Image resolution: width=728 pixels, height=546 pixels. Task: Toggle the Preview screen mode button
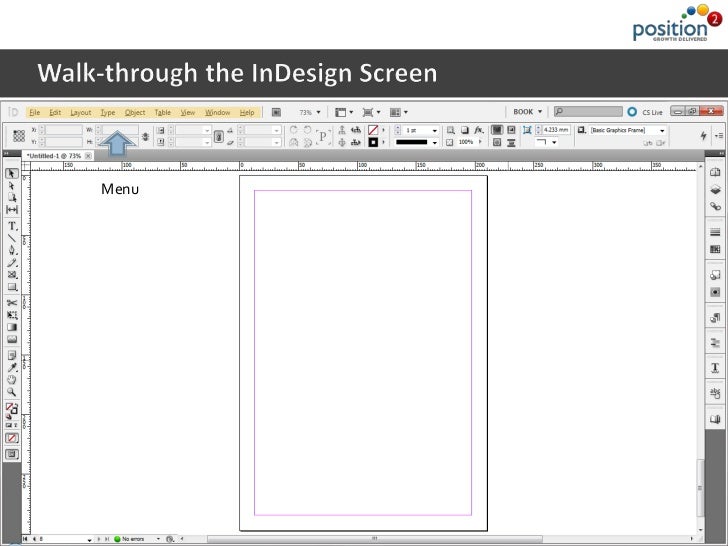click(x=12, y=453)
